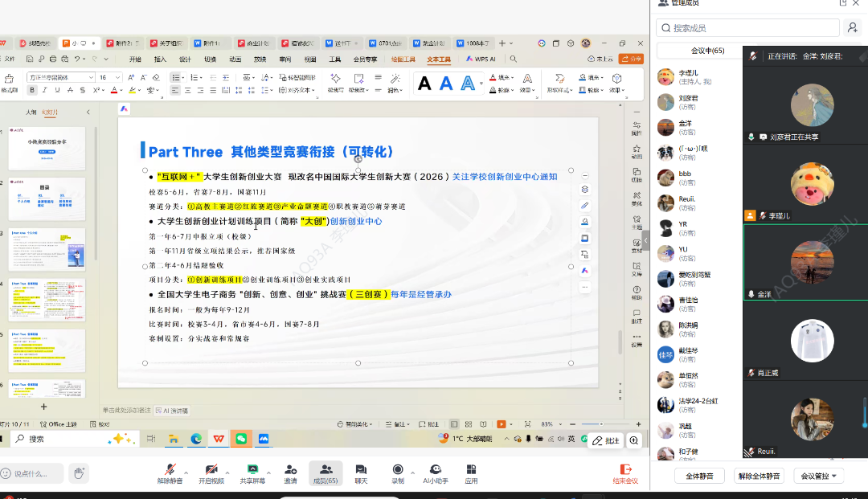Open the 智能美化 dropdown in status bar
868x499 pixels.
tap(355, 424)
